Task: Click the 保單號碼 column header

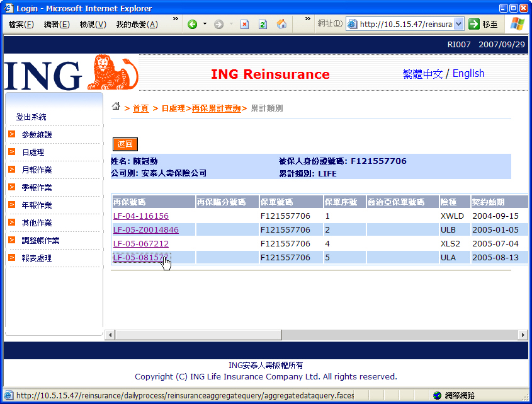Action: 291,202
